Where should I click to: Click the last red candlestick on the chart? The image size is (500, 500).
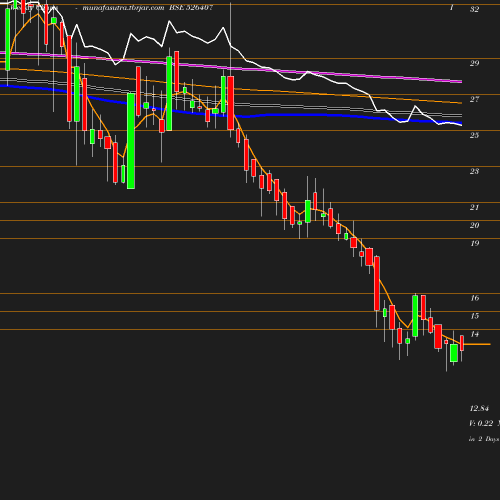[x=462, y=343]
